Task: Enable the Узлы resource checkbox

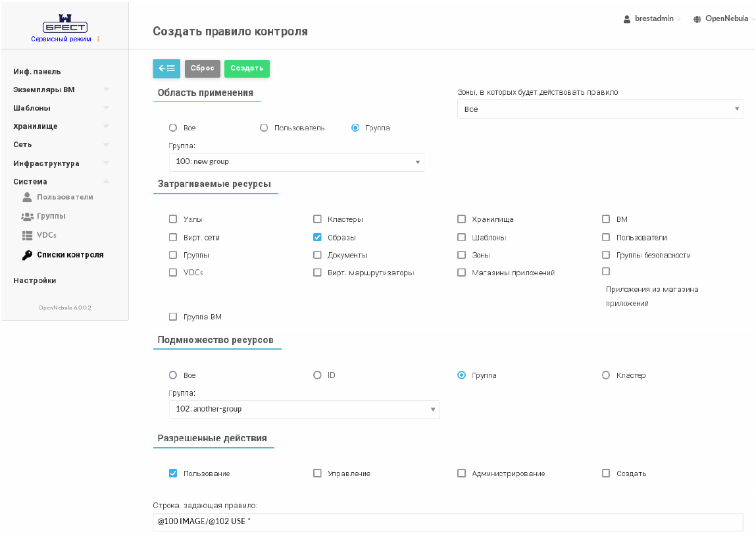Action: pos(173,219)
